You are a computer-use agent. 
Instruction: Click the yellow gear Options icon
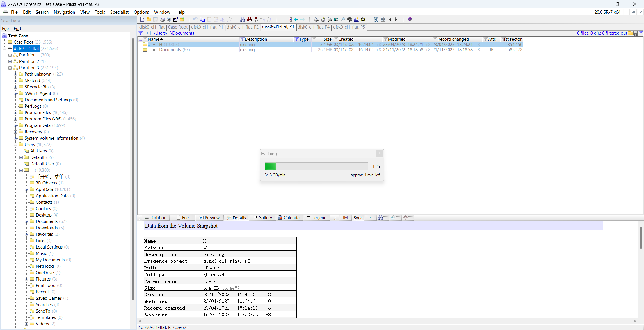[x=363, y=19]
